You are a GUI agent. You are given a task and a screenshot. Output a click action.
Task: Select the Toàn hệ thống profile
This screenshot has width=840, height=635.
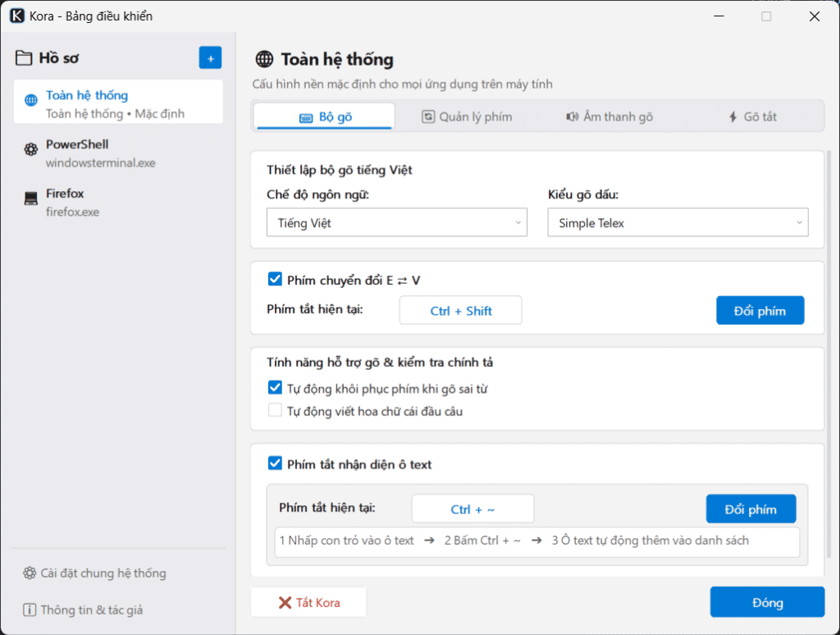(118, 102)
